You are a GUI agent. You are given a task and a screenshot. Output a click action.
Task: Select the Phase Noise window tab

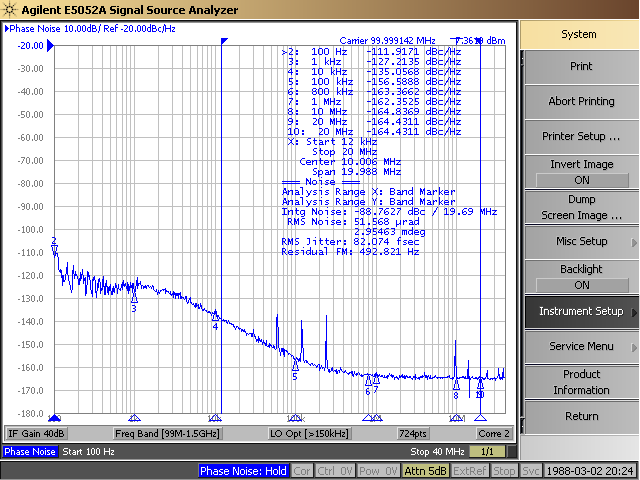tap(30, 452)
